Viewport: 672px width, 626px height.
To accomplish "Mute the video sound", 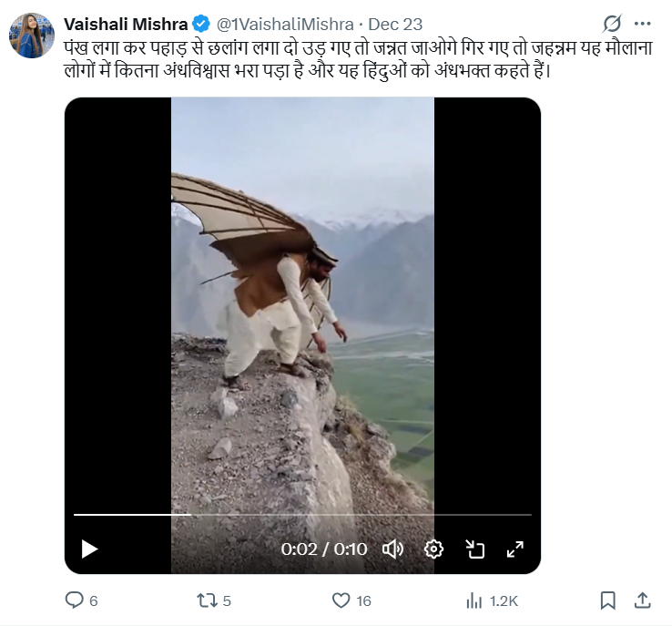I will pyautogui.click(x=392, y=549).
